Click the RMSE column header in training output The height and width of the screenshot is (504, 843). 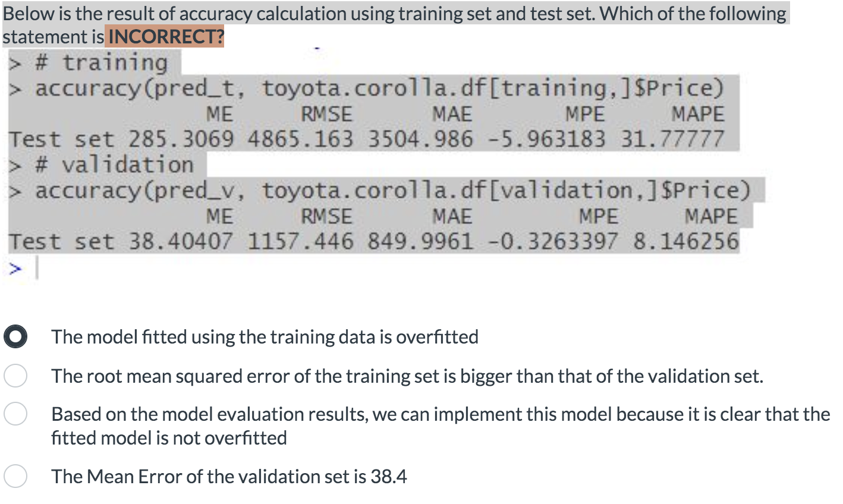pyautogui.click(x=326, y=113)
